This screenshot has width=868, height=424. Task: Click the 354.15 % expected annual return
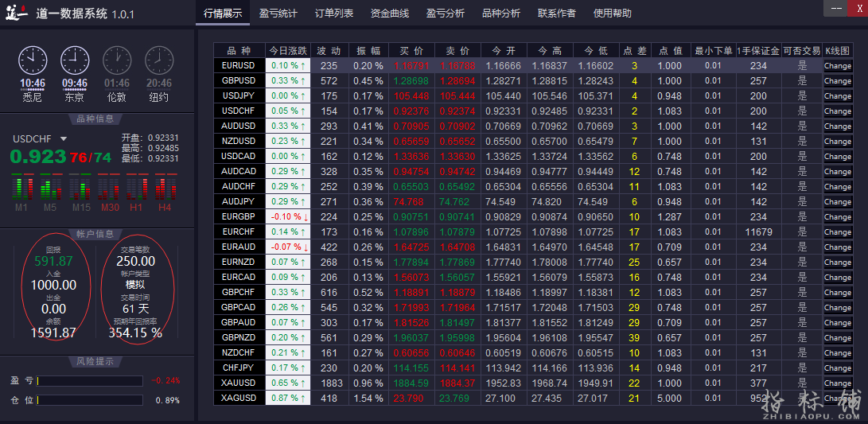click(135, 333)
